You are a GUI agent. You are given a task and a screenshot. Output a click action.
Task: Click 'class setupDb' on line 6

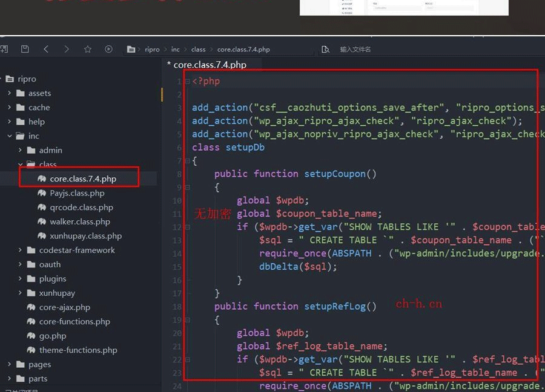click(x=228, y=148)
